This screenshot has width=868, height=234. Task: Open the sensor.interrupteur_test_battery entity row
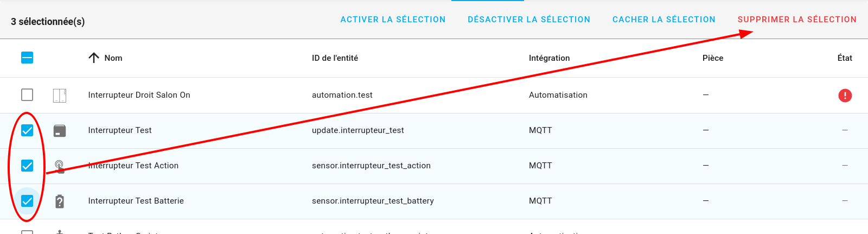(434, 201)
